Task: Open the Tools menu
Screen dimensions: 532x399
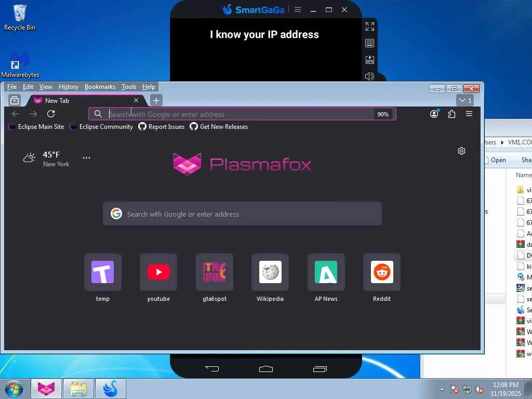Action: [x=129, y=87]
